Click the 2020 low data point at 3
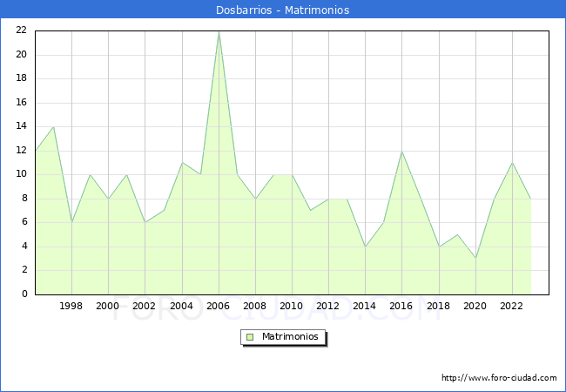The width and height of the screenshot is (566, 392). coord(475,259)
